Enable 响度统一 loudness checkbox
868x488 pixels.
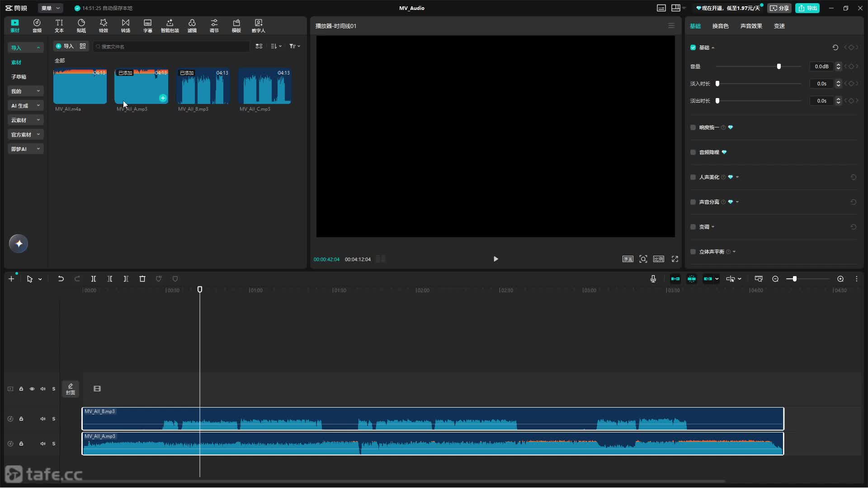(x=693, y=127)
